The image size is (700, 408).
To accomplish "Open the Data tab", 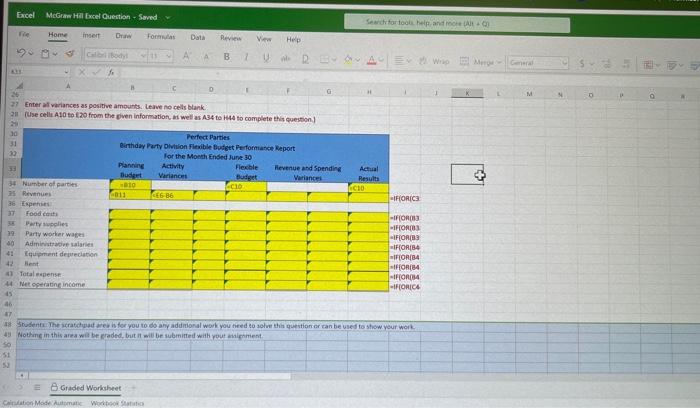I will tap(197, 37).
